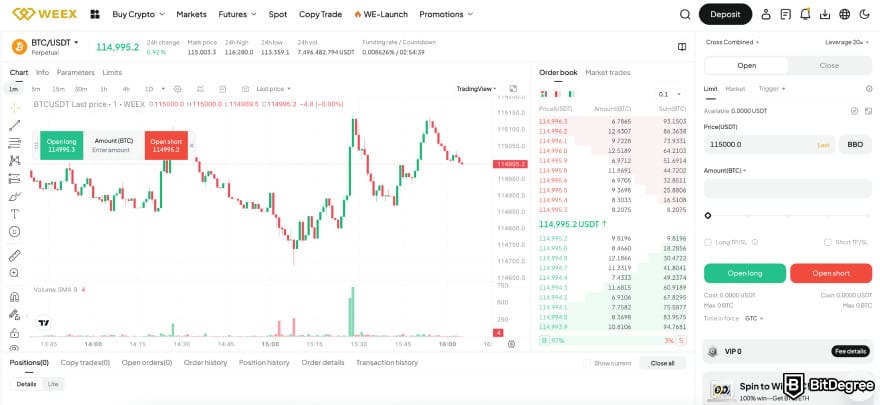Select the crosshair cursor tool
Screen dimensions: 880x405
[15, 107]
